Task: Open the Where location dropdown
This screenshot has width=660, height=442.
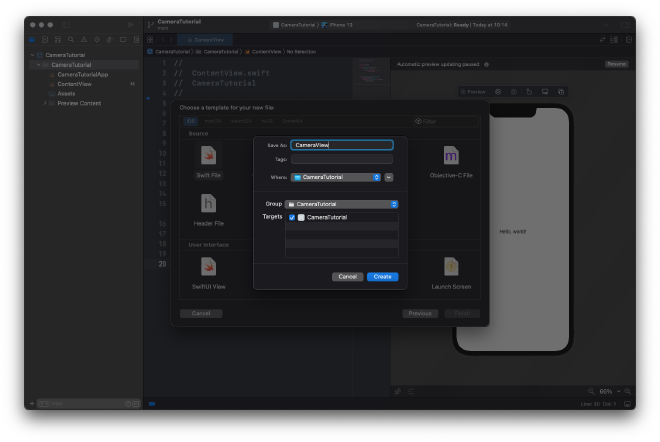Action: [336, 177]
